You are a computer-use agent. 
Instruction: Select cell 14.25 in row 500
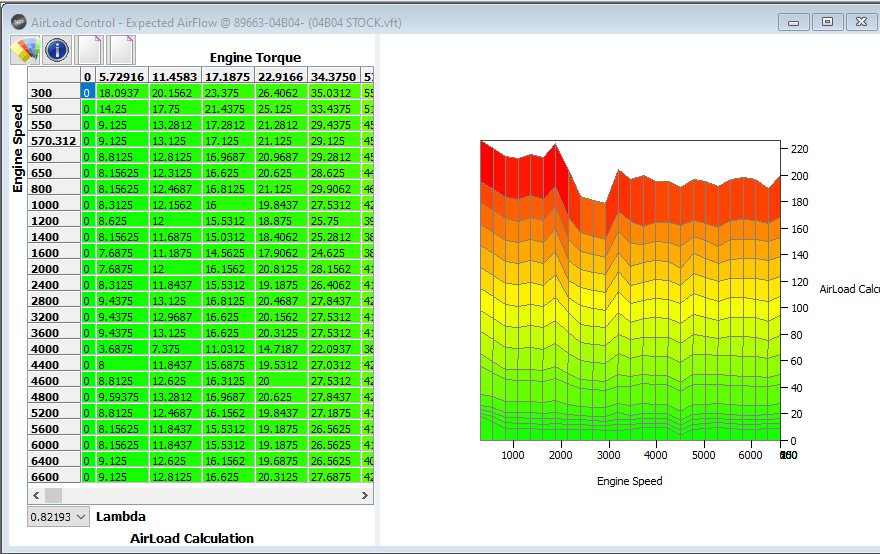click(122, 109)
